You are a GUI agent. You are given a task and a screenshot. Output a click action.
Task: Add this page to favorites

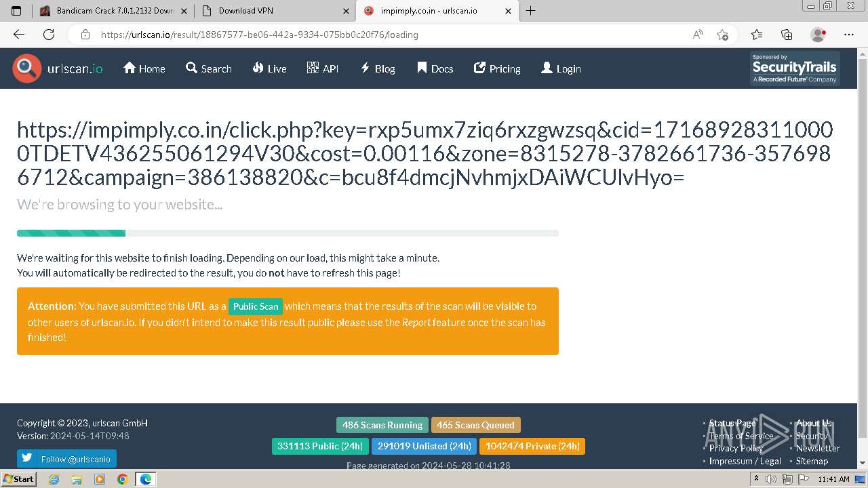pyautogui.click(x=722, y=35)
